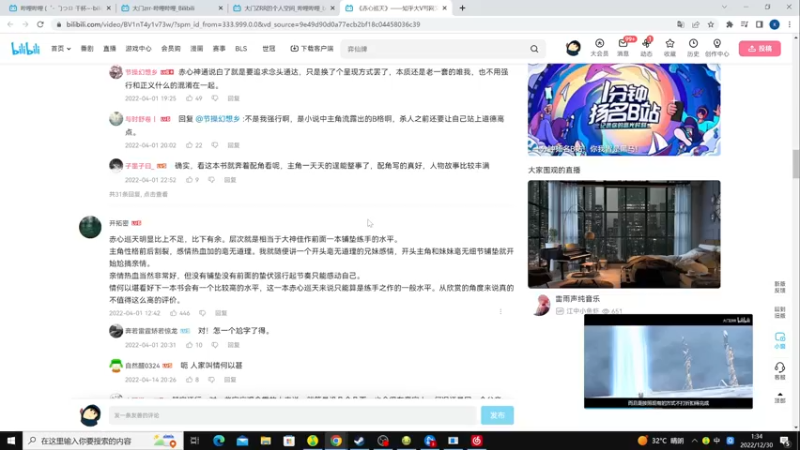The image size is (800, 450).
Task: Click the 发布 post comment button
Action: point(497,415)
